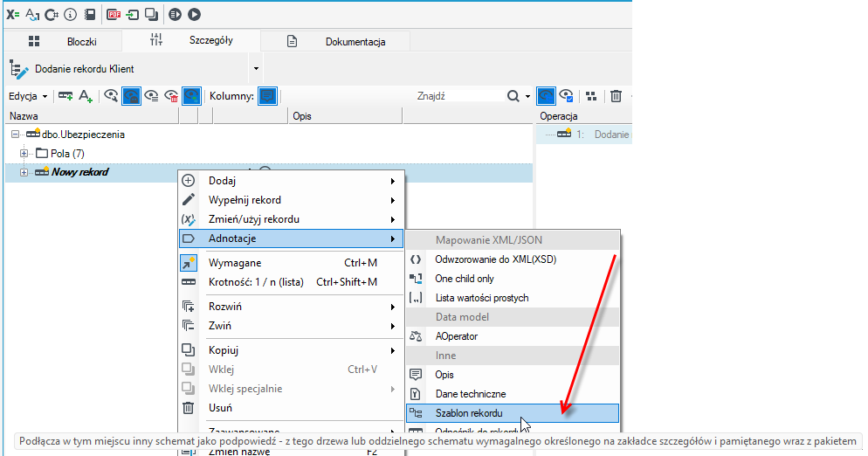Click the info (i) icon
The image size is (868, 456).
click(71, 15)
